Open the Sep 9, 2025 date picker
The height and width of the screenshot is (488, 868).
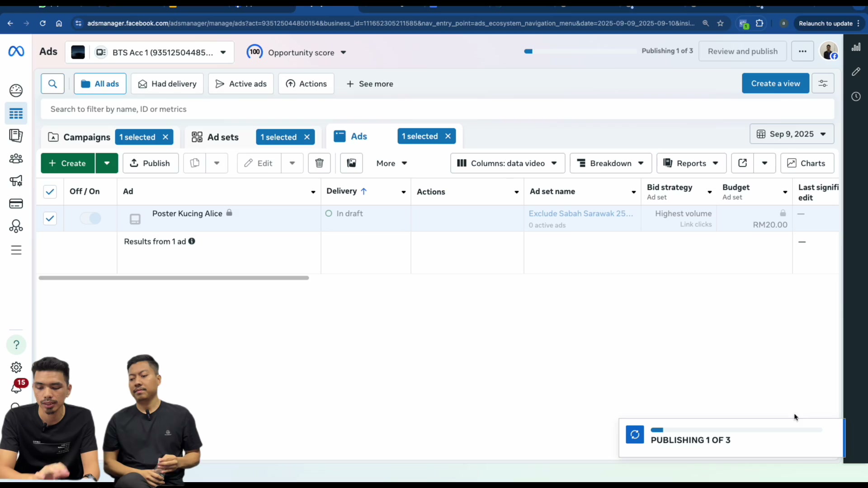[792, 134]
